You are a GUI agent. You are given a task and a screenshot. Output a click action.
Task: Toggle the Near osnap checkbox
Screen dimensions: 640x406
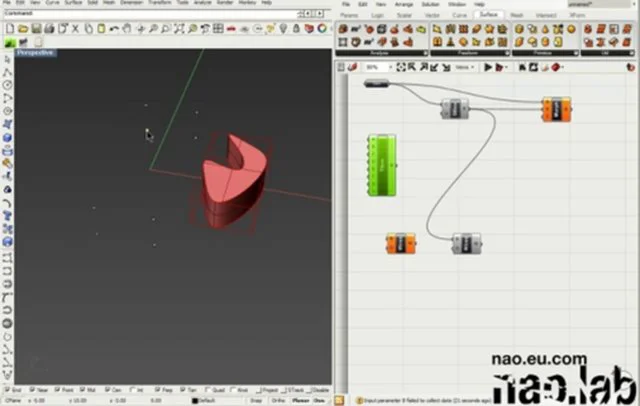[33, 390]
